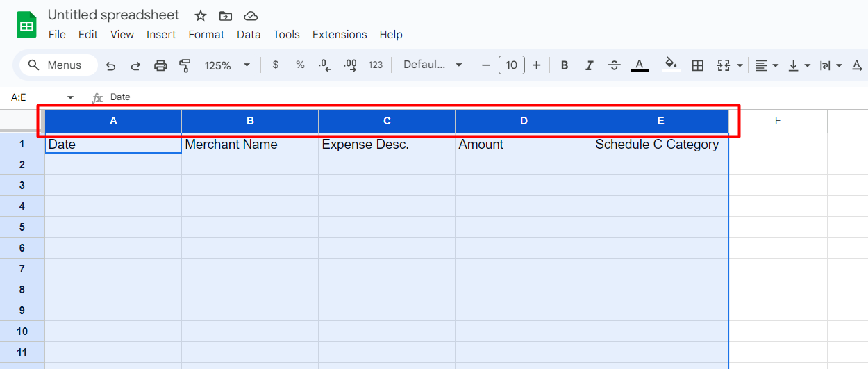
Task: Select the Date cell
Action: pyautogui.click(x=113, y=144)
